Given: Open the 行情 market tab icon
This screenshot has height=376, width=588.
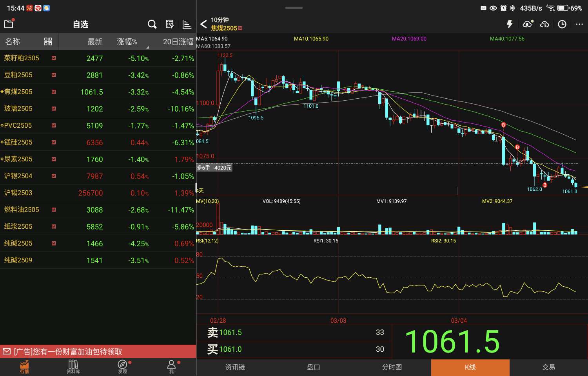Looking at the screenshot, I should pyautogui.click(x=24, y=367).
